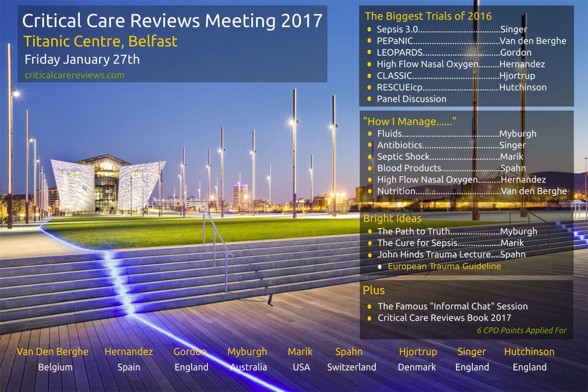This screenshot has width=588, height=392.
Task: Select the Fluids bullet under How I Manage
Action: pyautogui.click(x=370, y=133)
